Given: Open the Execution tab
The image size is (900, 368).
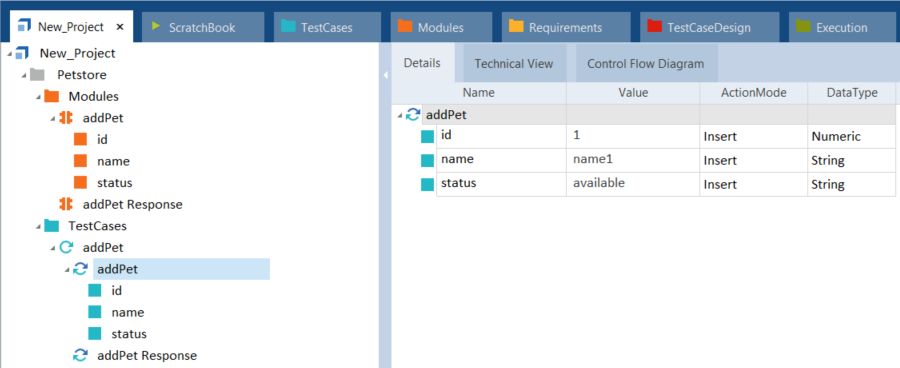Looking at the screenshot, I should pyautogui.click(x=841, y=27).
